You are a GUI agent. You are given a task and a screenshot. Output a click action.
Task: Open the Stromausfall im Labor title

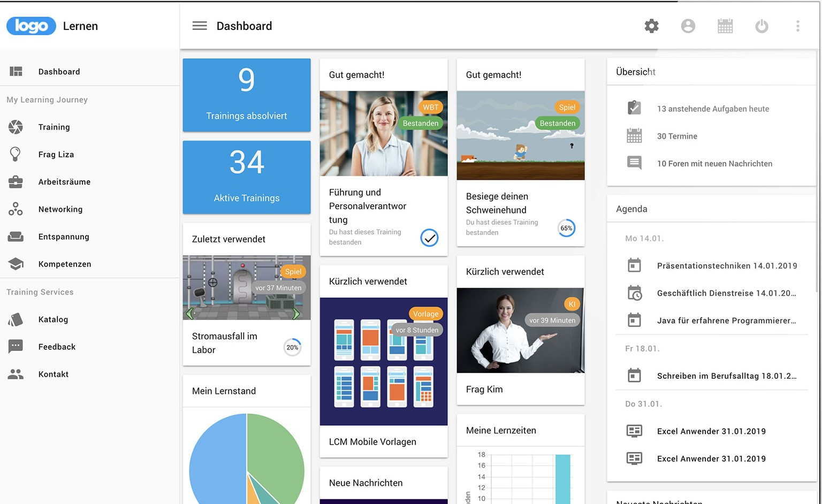pos(225,343)
